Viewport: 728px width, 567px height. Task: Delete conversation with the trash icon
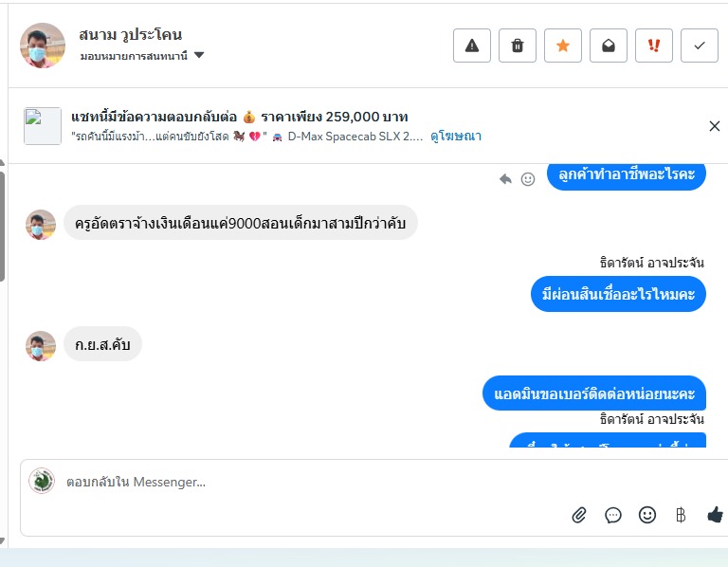[x=518, y=46]
